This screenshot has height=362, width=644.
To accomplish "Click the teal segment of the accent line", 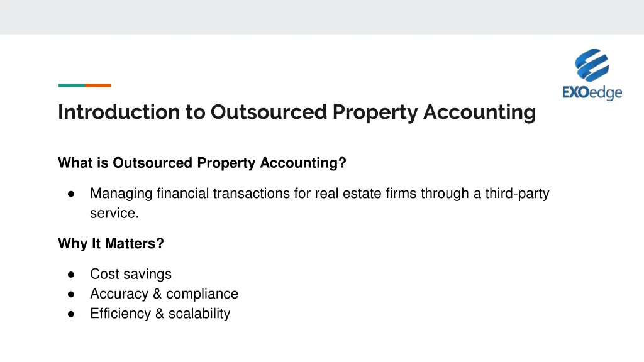I will tap(71, 85).
